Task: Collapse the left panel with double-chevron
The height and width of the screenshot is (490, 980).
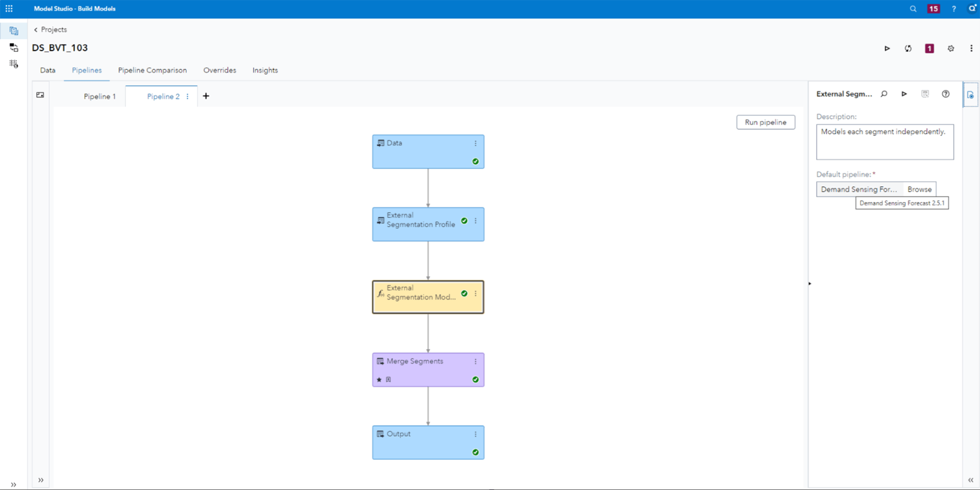Action: click(x=41, y=480)
